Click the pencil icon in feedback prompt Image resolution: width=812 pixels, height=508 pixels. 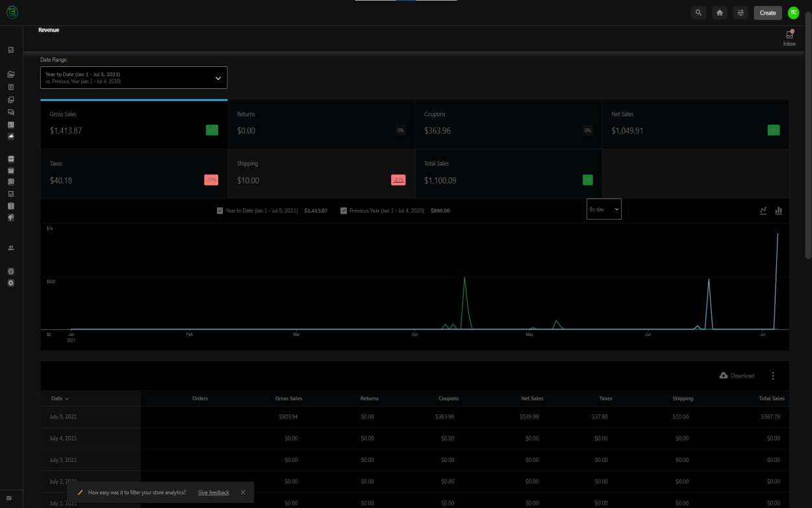tap(80, 492)
